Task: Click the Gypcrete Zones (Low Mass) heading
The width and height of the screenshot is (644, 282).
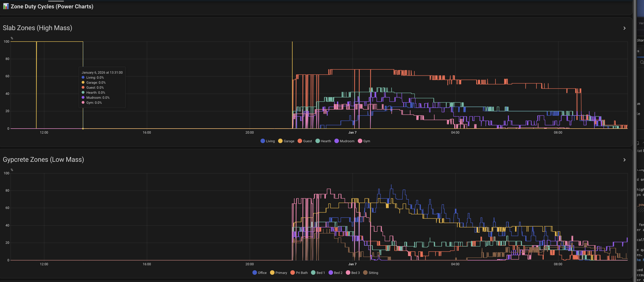Action: [43, 160]
